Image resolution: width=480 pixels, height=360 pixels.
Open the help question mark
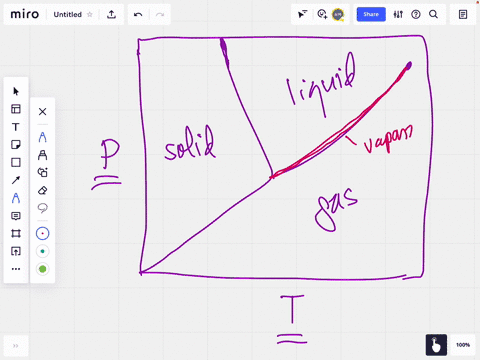pos(416,14)
